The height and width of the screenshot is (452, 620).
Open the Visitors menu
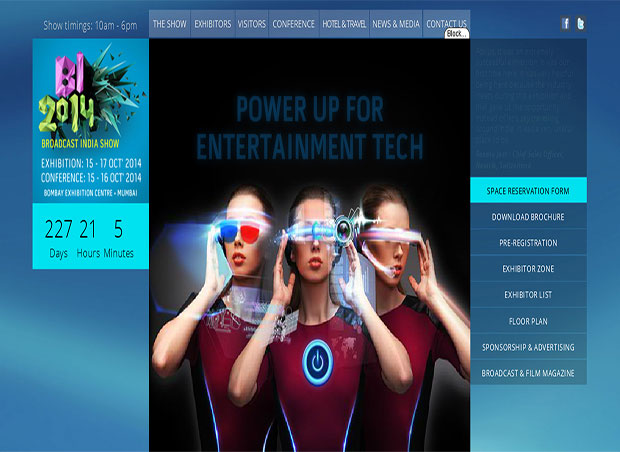point(252,24)
